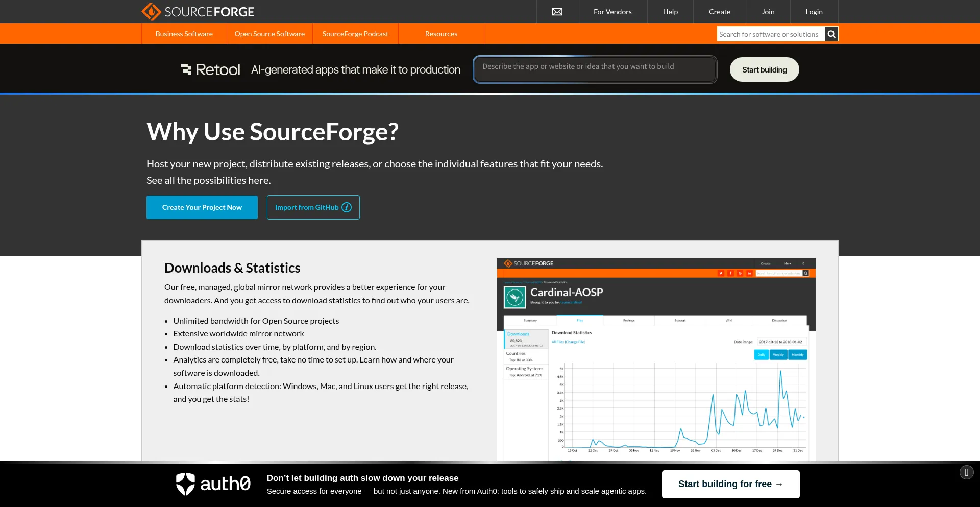Open the Help menu
Screen dimensions: 980x507
670,12
